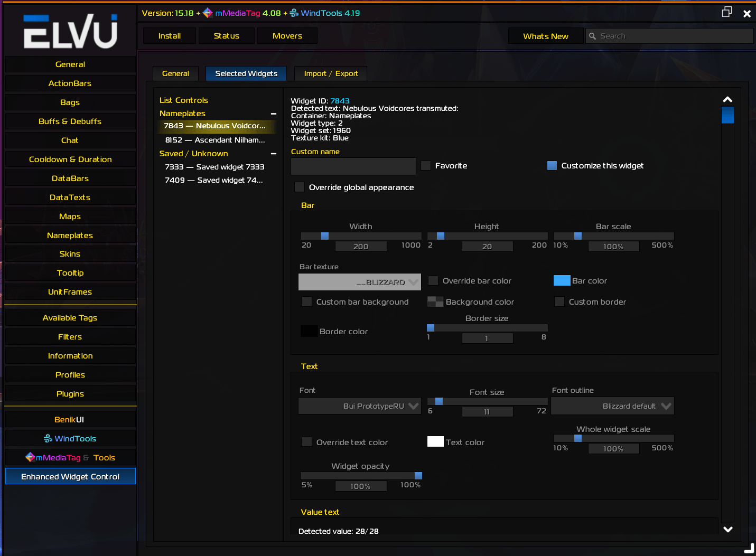The height and width of the screenshot is (556, 756).
Task: Open the Bar texture dropdown
Action: coord(360,282)
